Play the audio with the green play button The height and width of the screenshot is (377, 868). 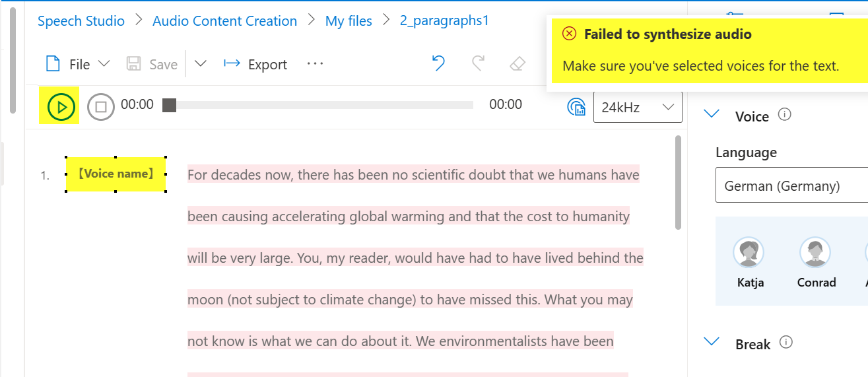(x=61, y=106)
